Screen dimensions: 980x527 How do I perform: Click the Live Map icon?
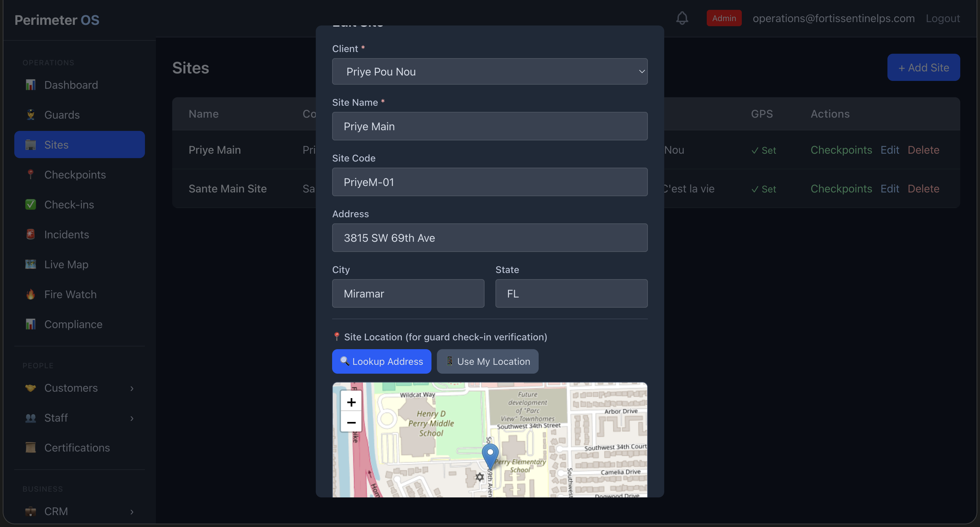30,264
